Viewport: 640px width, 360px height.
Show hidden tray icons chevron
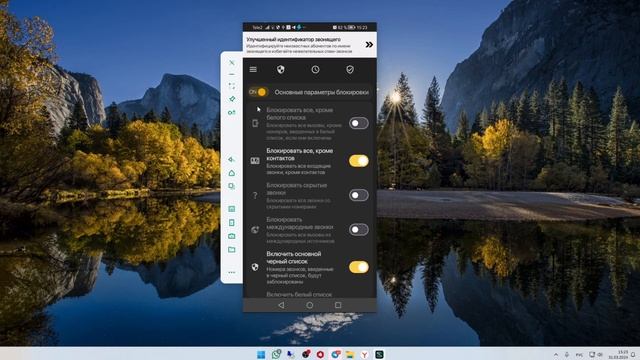[556, 355]
